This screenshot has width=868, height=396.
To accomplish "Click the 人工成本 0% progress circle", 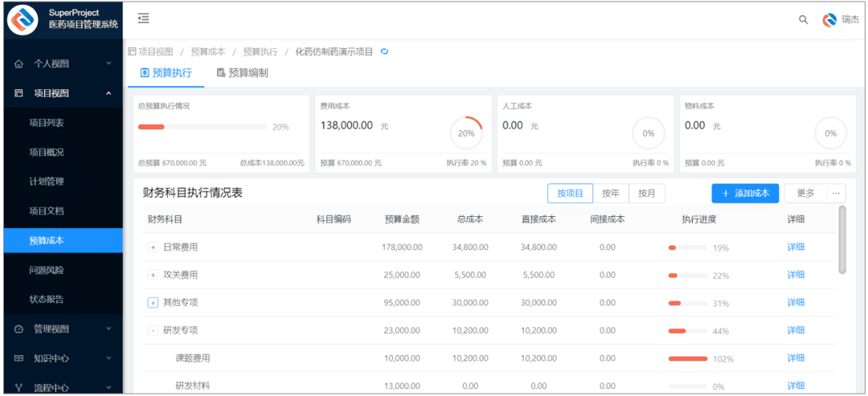I will point(649,133).
